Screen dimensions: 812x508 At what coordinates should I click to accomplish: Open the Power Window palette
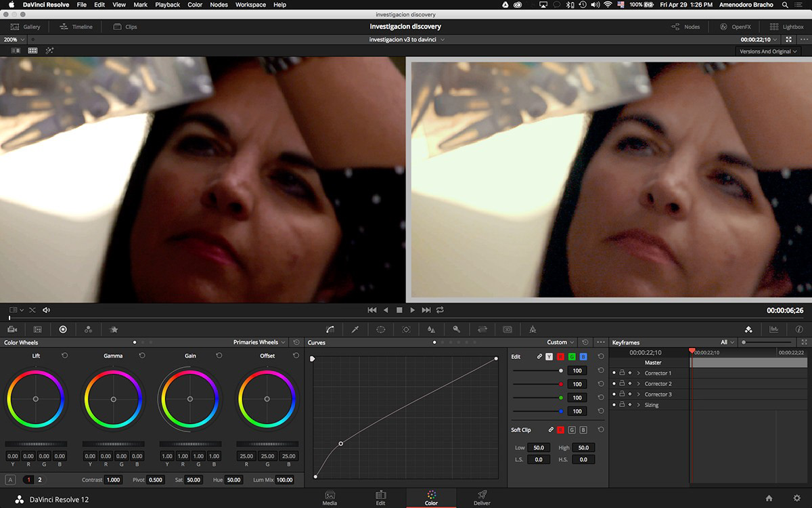381,329
